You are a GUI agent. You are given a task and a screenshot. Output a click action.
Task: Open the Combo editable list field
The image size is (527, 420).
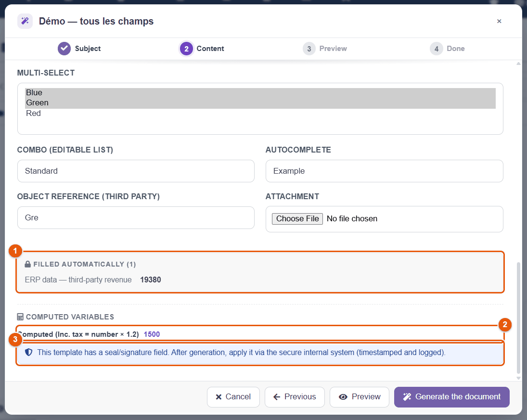[x=136, y=171]
